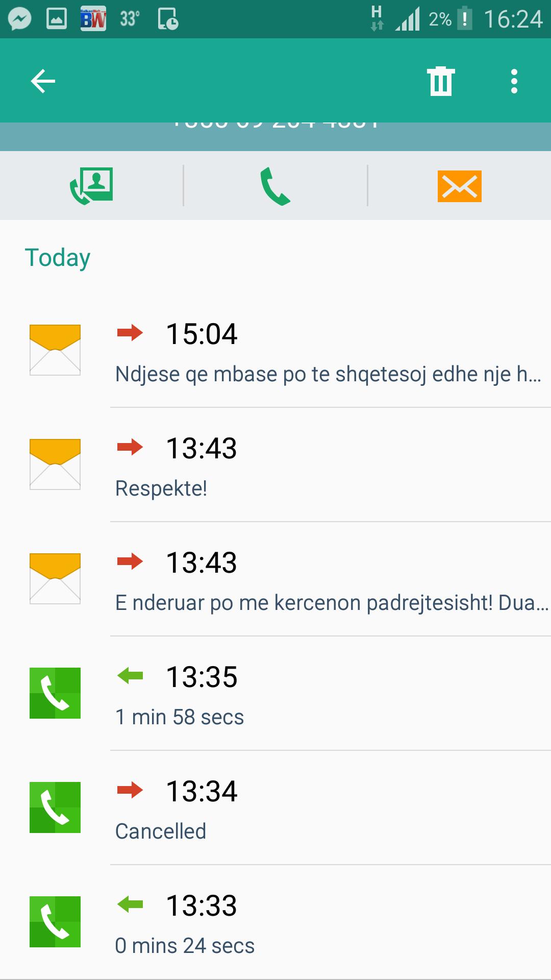The image size is (551, 980).
Task: Select the 13:34 Cancelled call entry
Action: pos(202,792)
